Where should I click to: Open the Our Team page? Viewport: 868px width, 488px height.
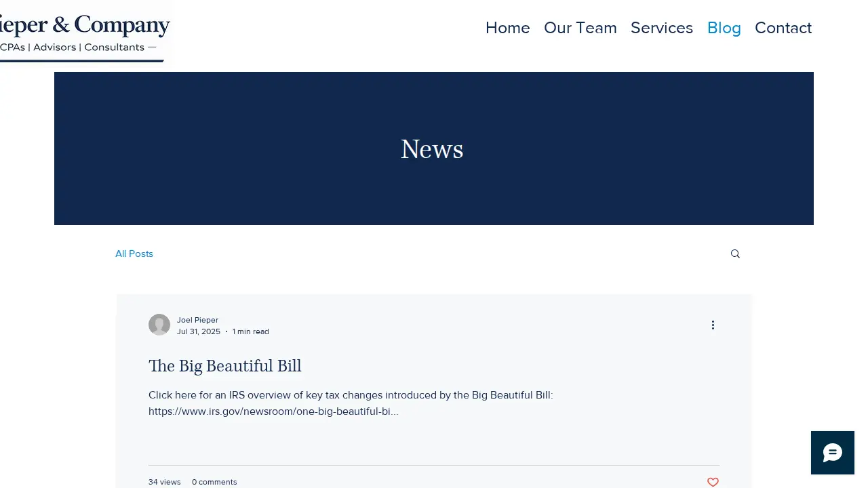click(x=580, y=28)
